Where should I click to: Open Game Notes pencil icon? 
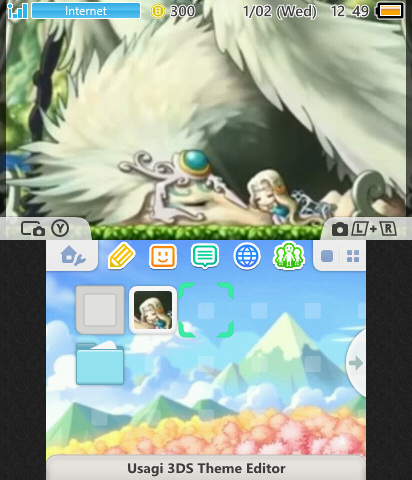122,256
